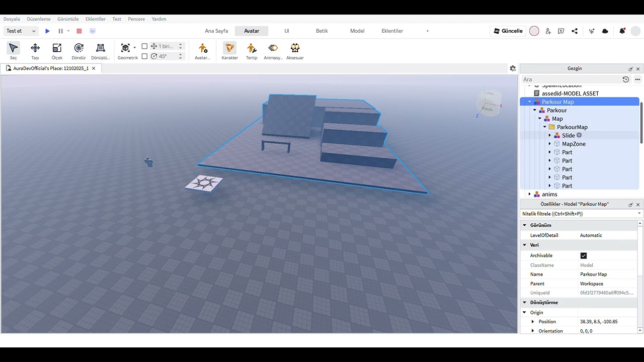
Task: Click the cloud publish icon
Action: pos(605,31)
